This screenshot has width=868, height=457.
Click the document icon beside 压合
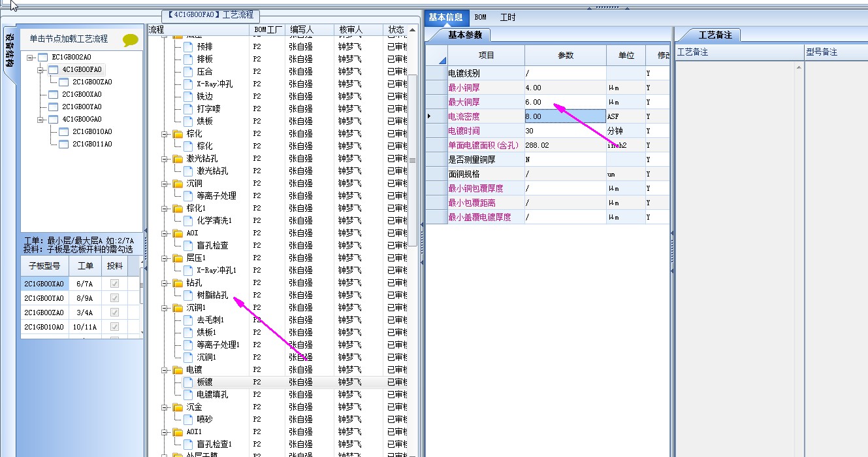(x=188, y=71)
